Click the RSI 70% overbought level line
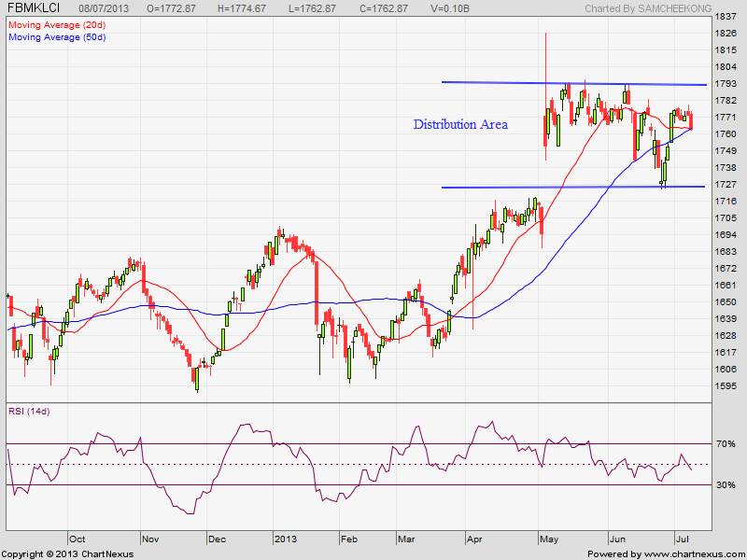Viewport: 747px width, 560px height. click(x=359, y=444)
